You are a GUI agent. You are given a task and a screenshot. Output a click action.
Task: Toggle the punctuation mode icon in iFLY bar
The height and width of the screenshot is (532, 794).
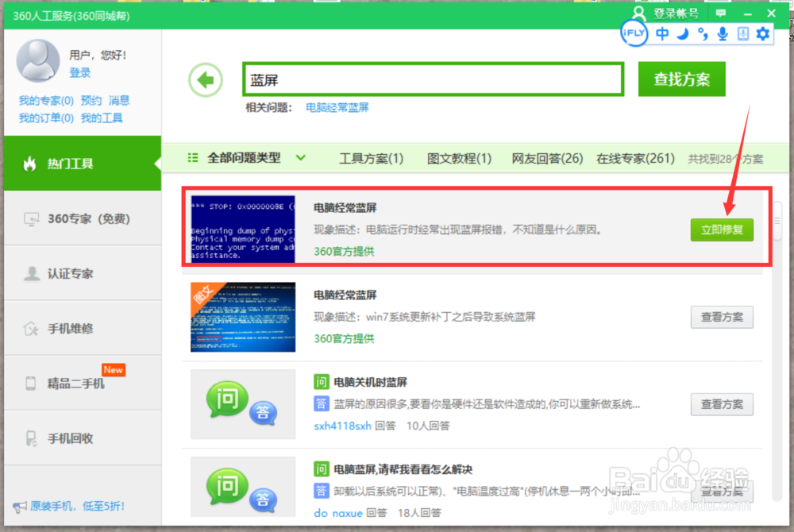tap(702, 34)
